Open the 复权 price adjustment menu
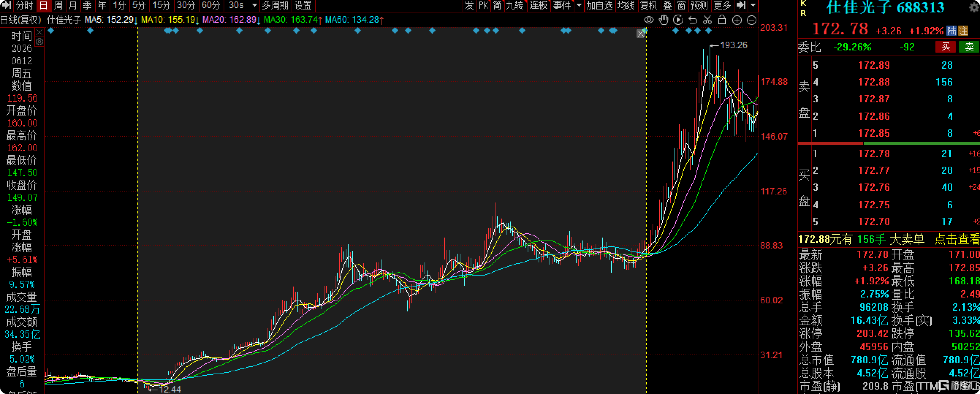The image size is (980, 394). point(649,5)
